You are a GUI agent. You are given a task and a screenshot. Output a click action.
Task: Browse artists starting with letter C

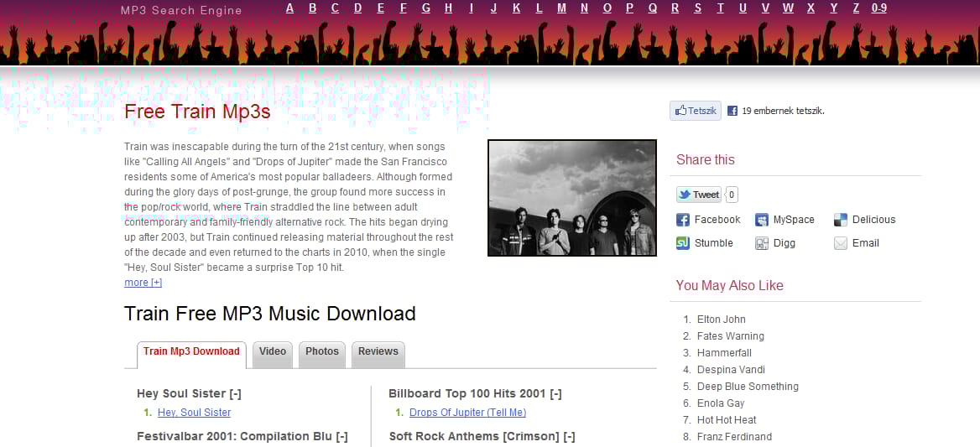pos(335,8)
